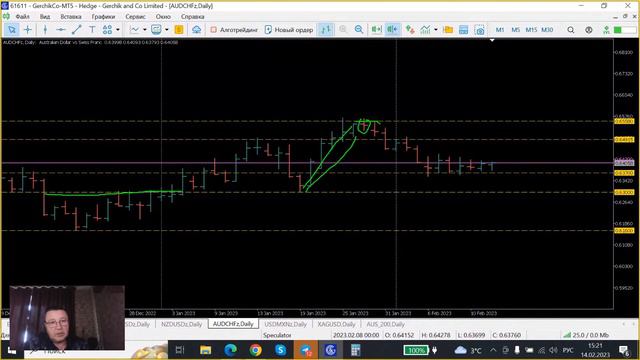Launch Google Chrome from taskbar
This screenshot has height=360, width=640.
point(256,350)
